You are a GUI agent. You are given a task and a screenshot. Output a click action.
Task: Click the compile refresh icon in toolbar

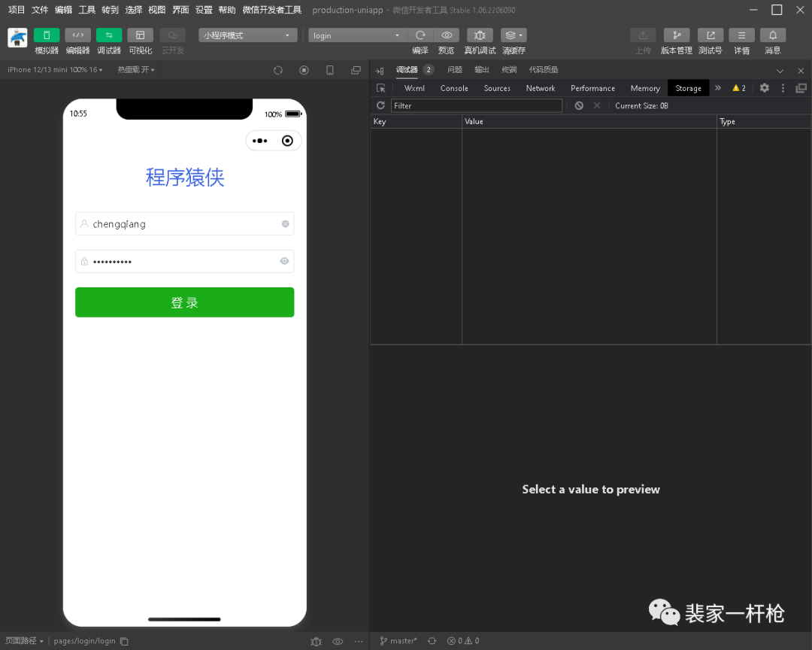[x=420, y=35]
